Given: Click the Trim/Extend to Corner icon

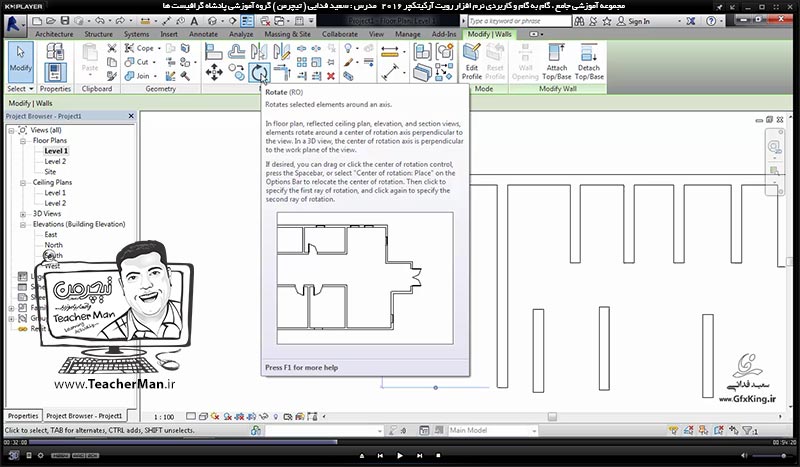Looking at the screenshot, I should (281, 72).
